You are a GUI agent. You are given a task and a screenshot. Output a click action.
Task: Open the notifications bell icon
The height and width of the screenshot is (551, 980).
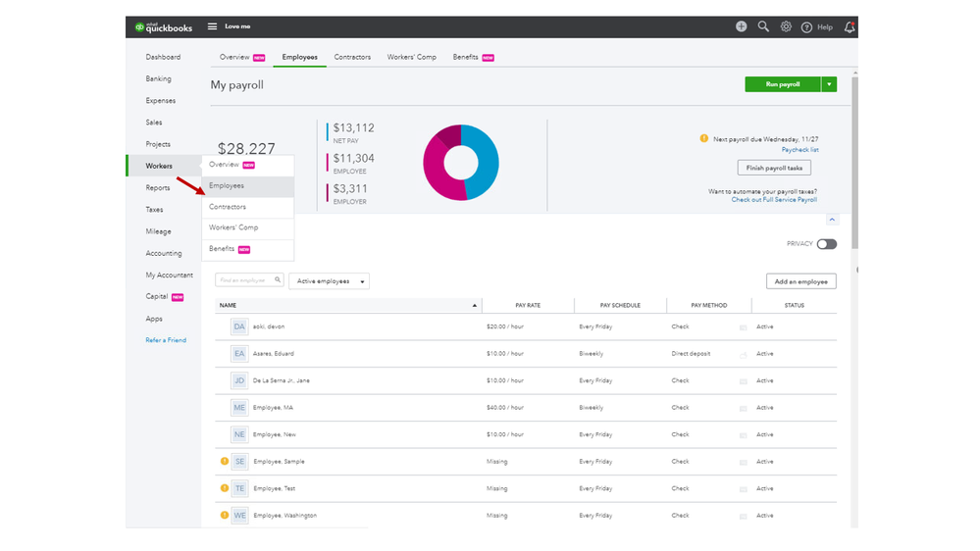tap(849, 27)
